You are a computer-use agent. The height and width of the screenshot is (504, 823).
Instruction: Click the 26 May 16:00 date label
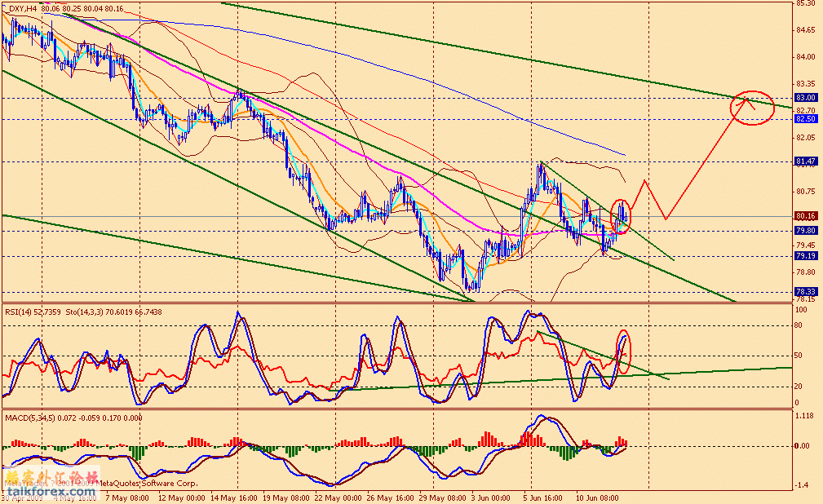tap(391, 497)
